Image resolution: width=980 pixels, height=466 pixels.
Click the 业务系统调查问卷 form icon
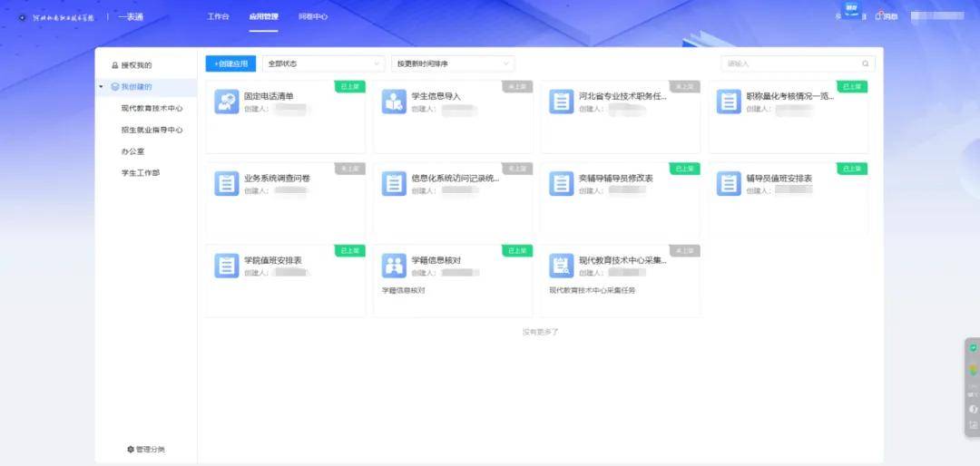point(226,183)
